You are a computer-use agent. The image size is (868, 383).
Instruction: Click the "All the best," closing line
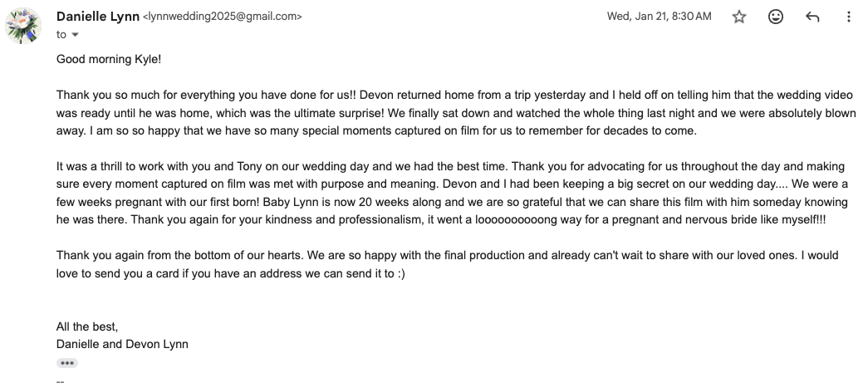pos(87,327)
